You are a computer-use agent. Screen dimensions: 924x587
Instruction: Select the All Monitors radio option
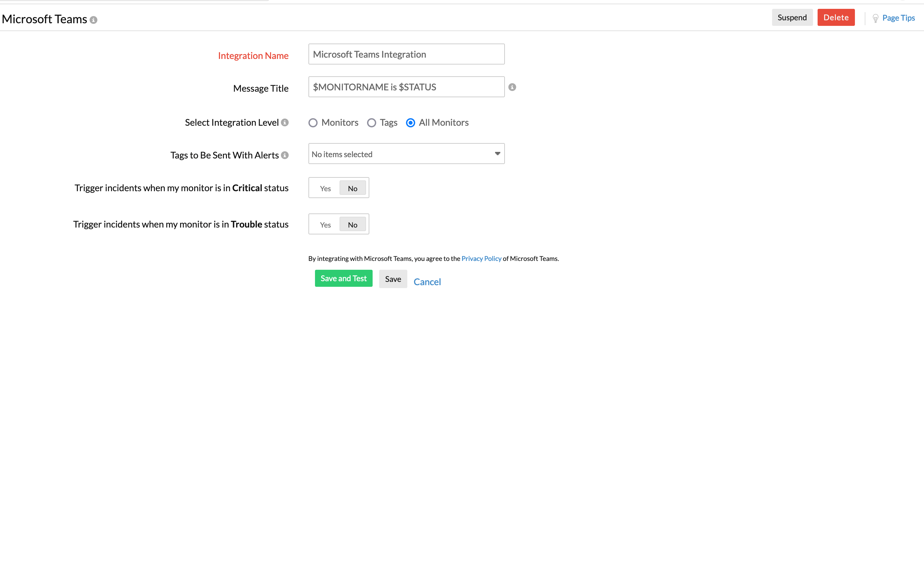(x=410, y=123)
